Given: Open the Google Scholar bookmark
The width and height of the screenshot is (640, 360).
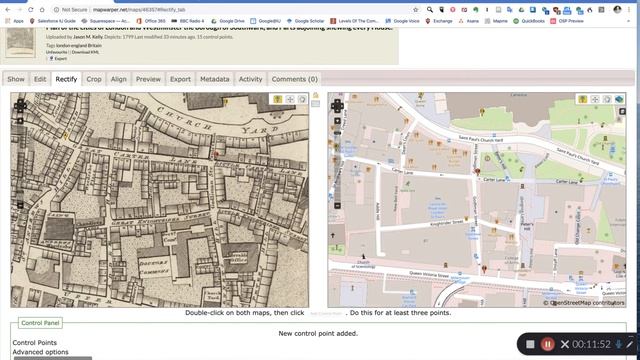Looking at the screenshot, I should [x=305, y=21].
